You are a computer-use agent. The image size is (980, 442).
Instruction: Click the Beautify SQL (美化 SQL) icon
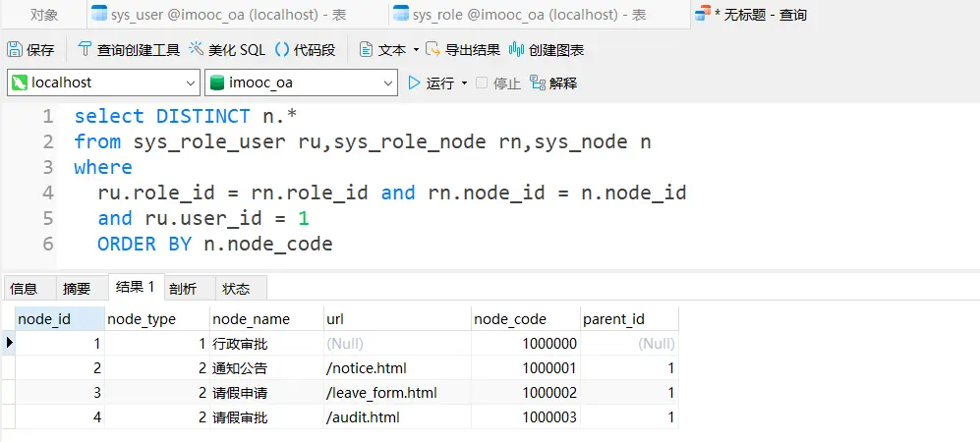pyautogui.click(x=197, y=50)
